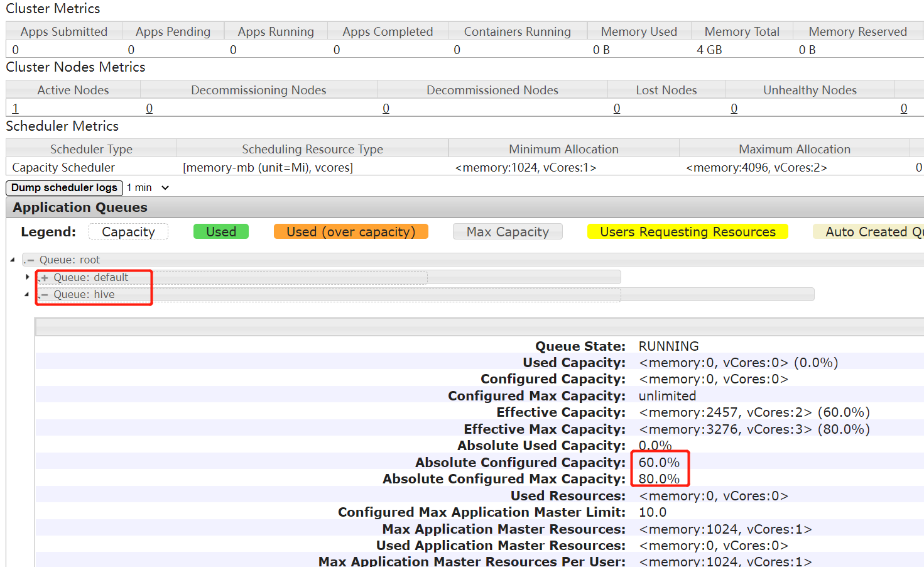Click the Scheduler Type column header
924x567 pixels.
point(91,149)
